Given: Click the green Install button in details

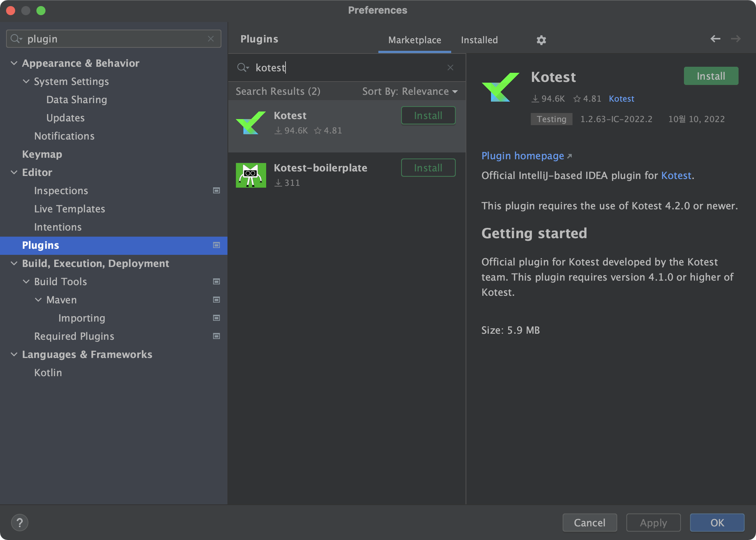Looking at the screenshot, I should point(711,76).
